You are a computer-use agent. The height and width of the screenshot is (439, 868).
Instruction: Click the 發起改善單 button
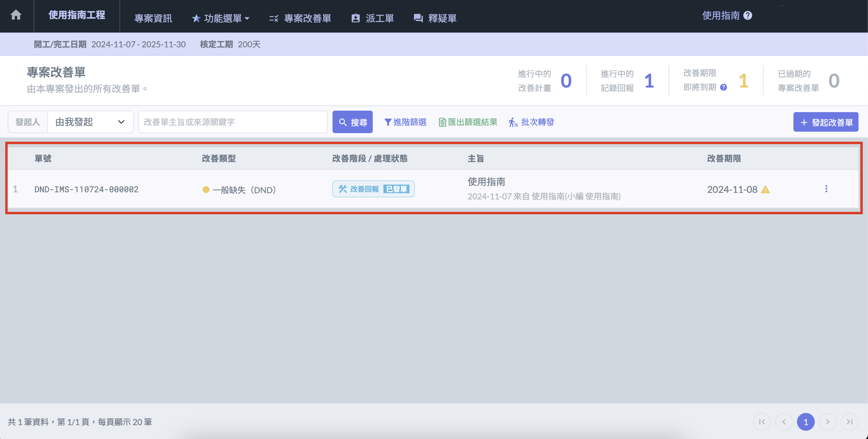825,122
